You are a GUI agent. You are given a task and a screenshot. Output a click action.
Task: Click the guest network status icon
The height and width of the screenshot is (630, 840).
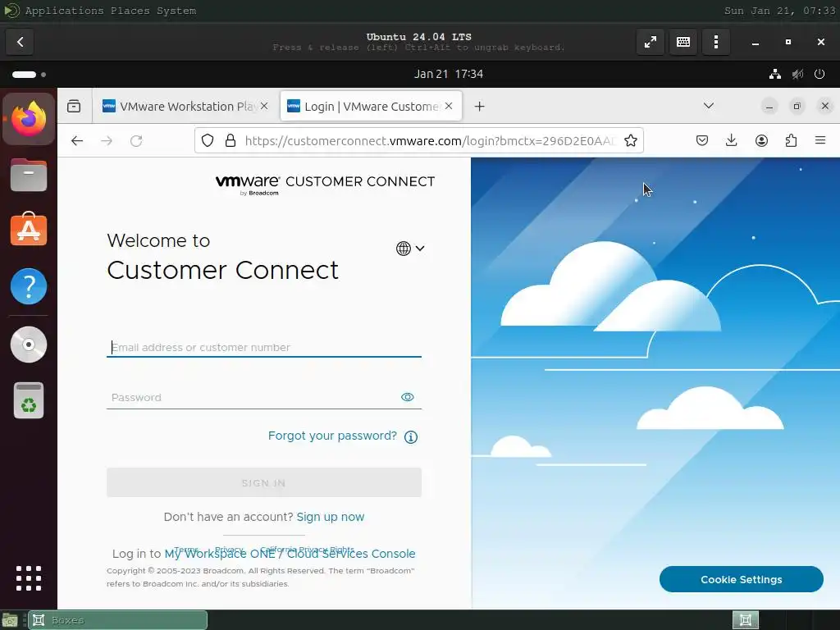774,74
